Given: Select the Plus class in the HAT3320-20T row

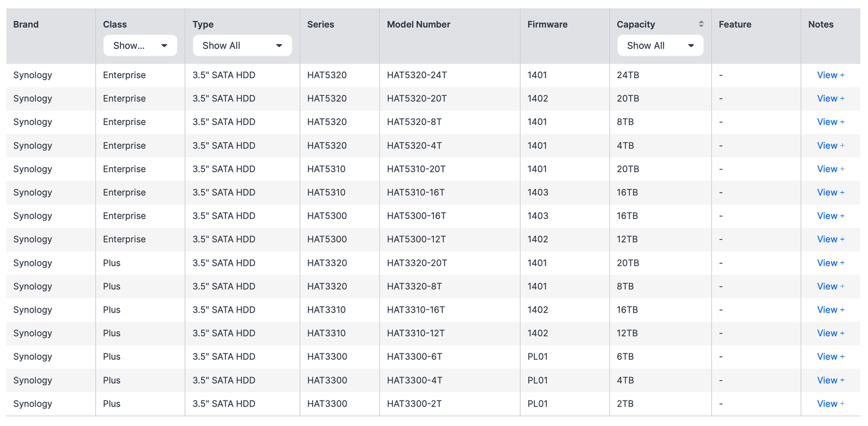Looking at the screenshot, I should [112, 263].
